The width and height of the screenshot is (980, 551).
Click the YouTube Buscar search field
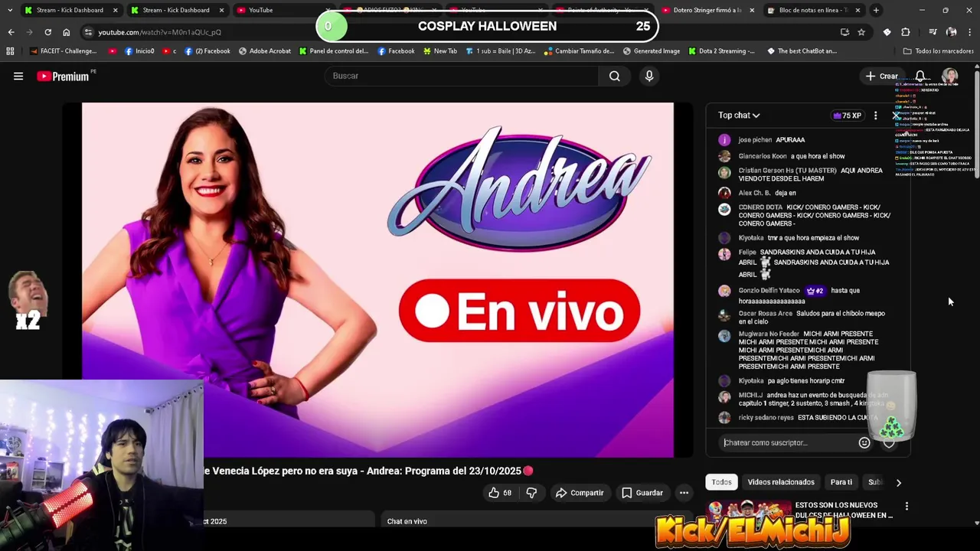(x=462, y=76)
